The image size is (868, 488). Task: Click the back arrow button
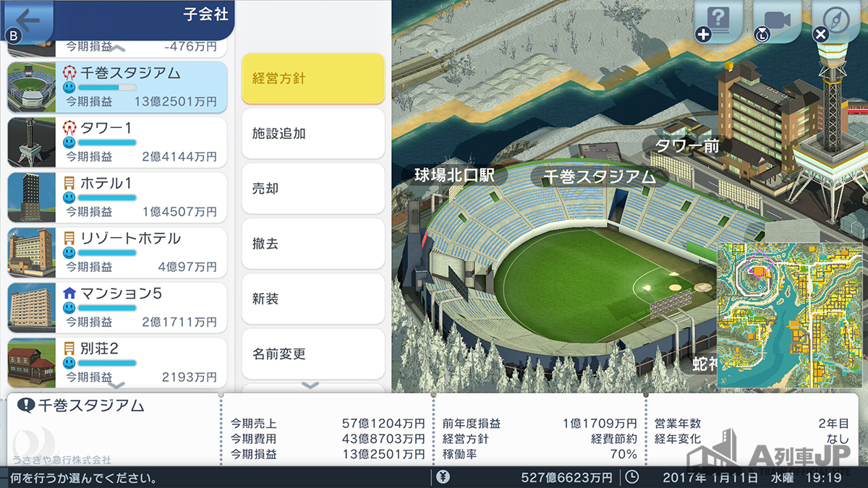point(27,19)
